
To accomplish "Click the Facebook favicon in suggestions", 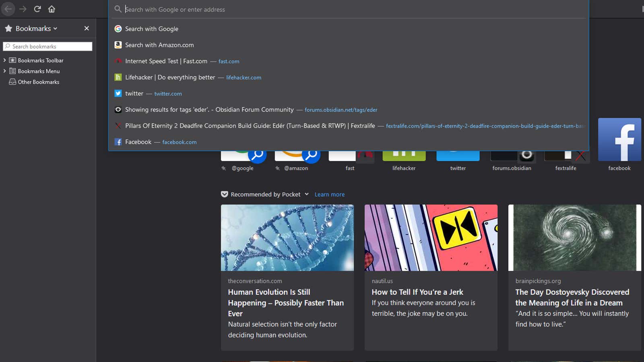I will click(118, 142).
